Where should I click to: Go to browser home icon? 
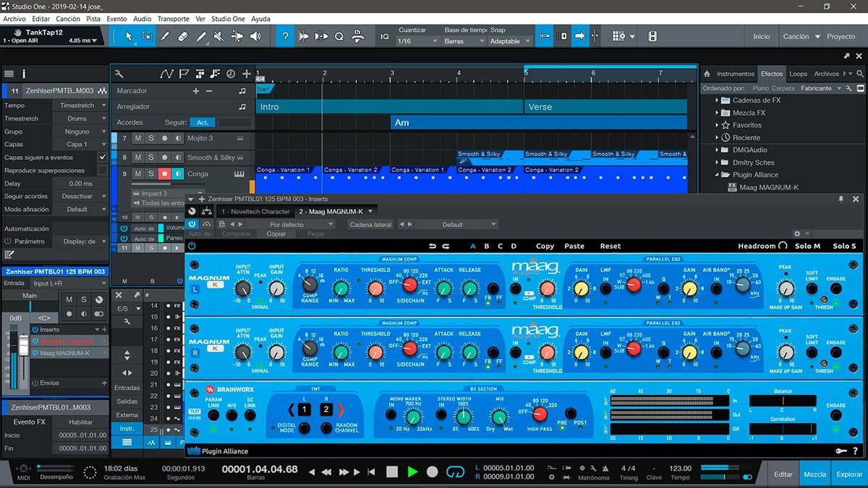[x=707, y=74]
